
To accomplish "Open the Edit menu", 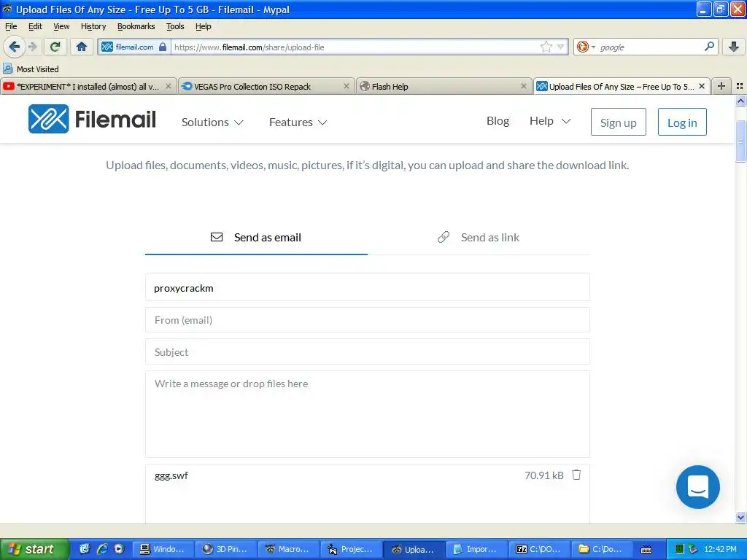I will [x=35, y=26].
